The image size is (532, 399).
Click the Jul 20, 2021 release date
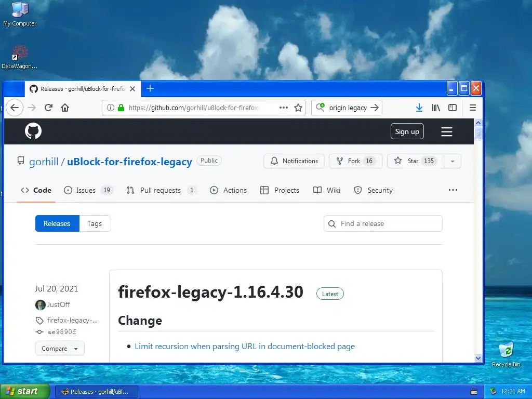click(x=56, y=289)
